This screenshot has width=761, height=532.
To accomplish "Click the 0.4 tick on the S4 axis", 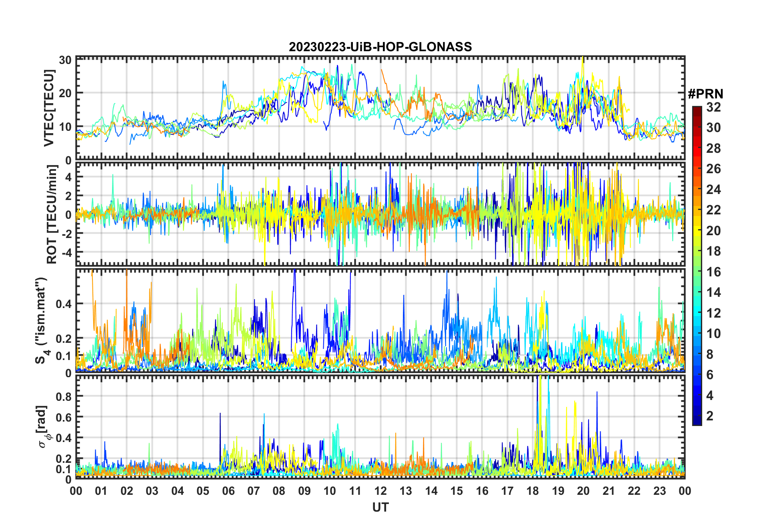I will click(x=63, y=304).
